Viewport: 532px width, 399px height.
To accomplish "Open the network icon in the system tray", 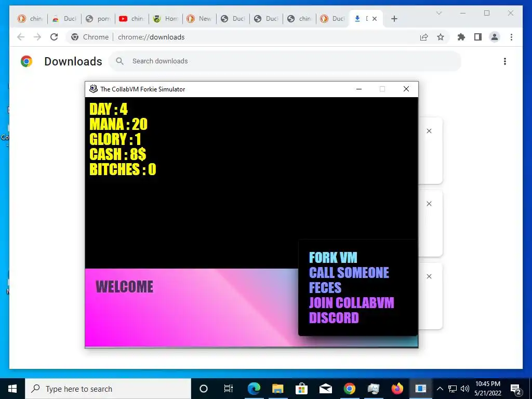I will click(x=453, y=389).
